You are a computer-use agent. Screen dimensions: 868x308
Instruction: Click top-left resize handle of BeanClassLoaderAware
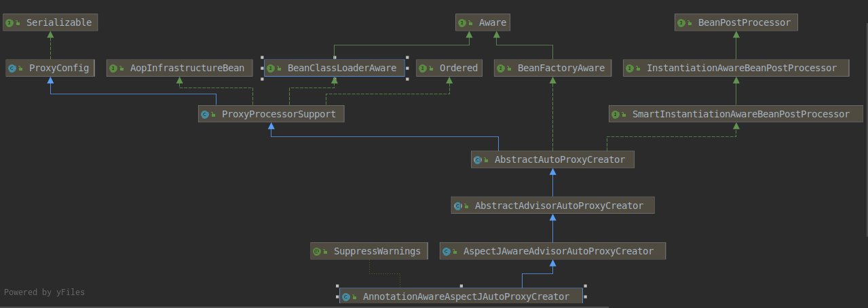263,58
